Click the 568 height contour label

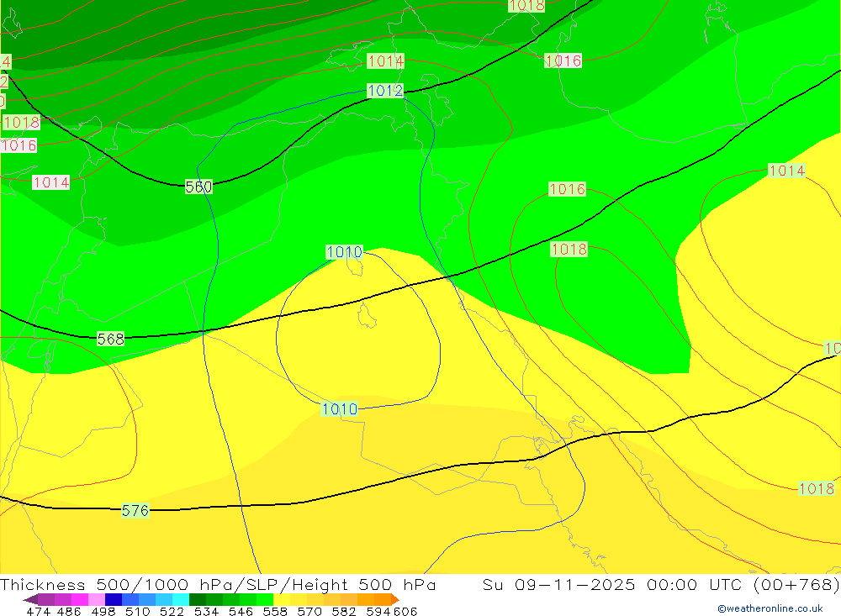pyautogui.click(x=110, y=339)
